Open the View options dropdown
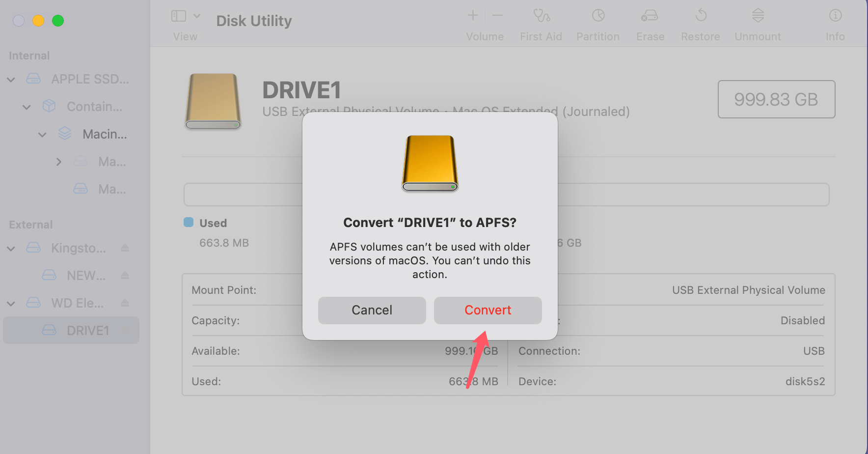 point(198,15)
